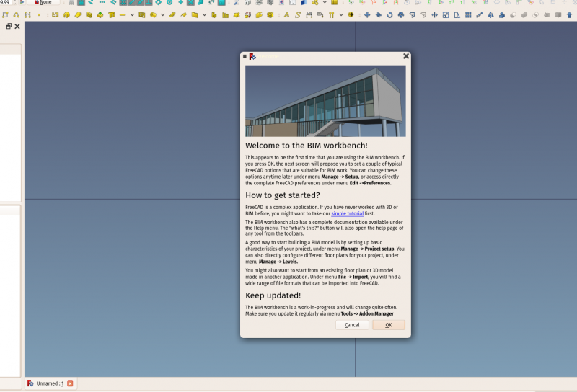
Task: Undock the left panel with float button
Action: tap(9, 26)
